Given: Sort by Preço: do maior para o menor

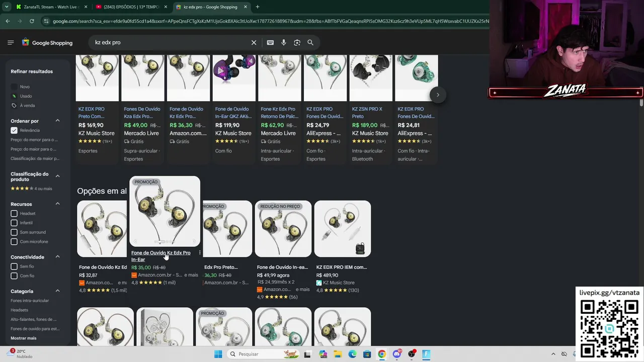Looking at the screenshot, I should point(33,149).
